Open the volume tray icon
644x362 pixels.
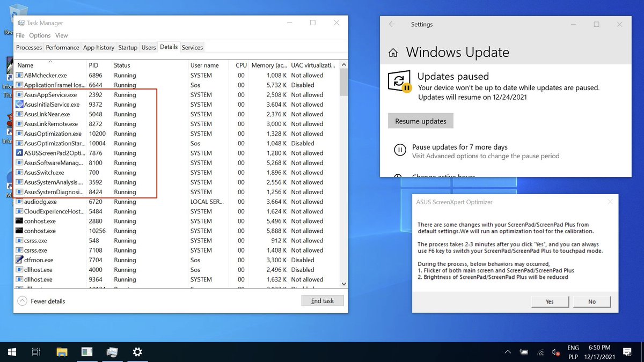(x=556, y=352)
